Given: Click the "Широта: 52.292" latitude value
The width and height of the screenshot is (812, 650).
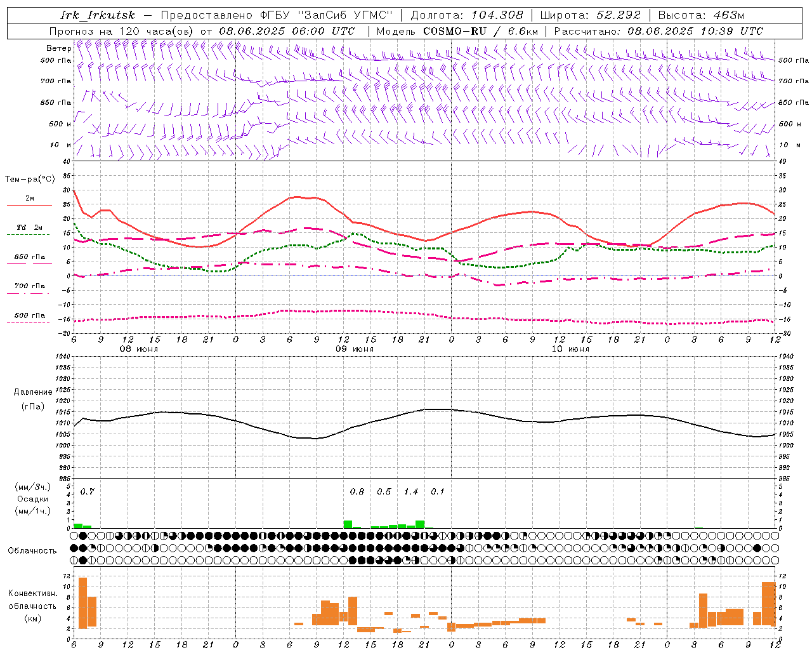Looking at the screenshot, I should coord(591,15).
